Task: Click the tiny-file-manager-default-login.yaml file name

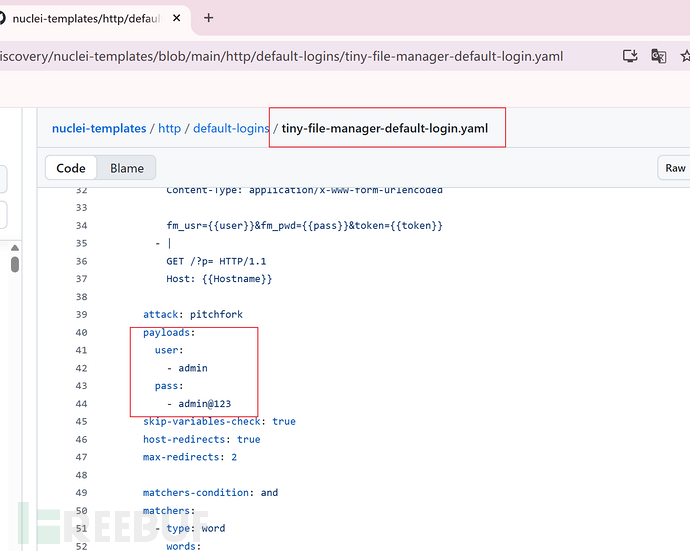Action: coord(385,128)
